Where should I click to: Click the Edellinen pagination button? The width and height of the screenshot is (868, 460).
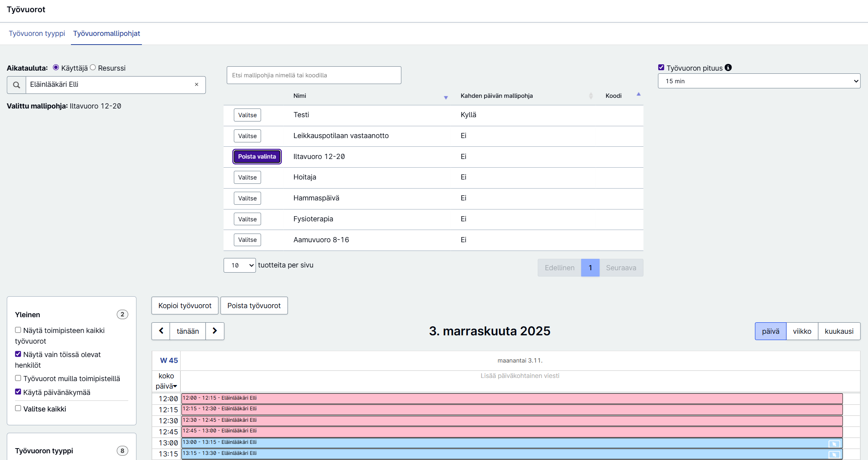point(559,268)
